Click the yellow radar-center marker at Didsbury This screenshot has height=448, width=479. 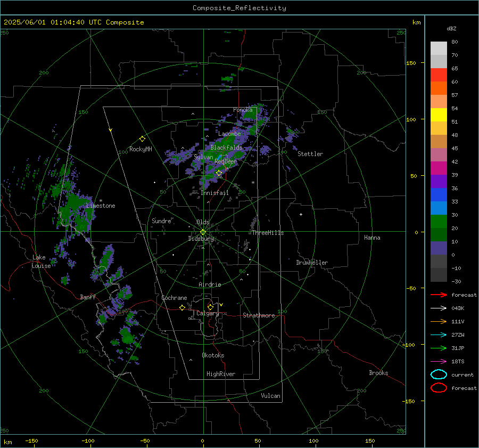203,232
